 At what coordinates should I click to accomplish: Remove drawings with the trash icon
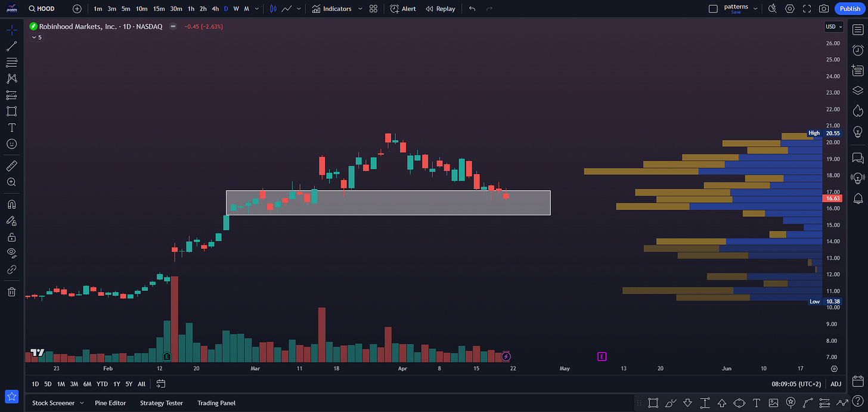(11, 292)
